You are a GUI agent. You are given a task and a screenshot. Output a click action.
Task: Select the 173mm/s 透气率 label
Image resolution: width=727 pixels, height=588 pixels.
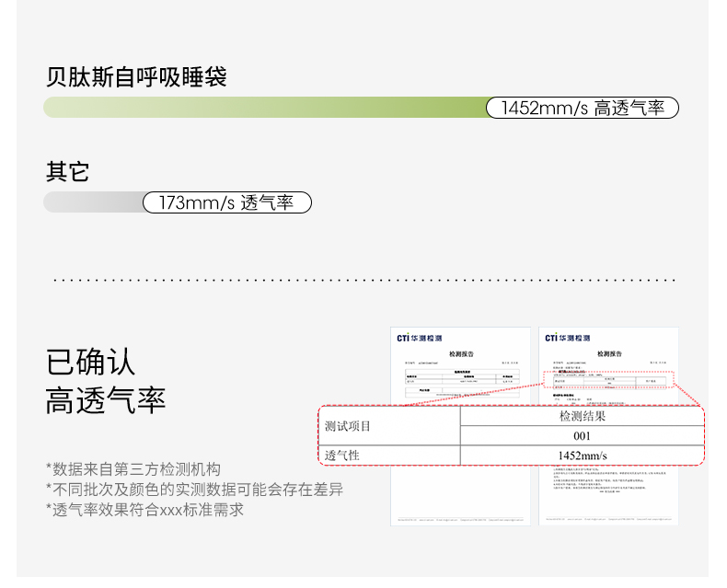click(x=226, y=202)
